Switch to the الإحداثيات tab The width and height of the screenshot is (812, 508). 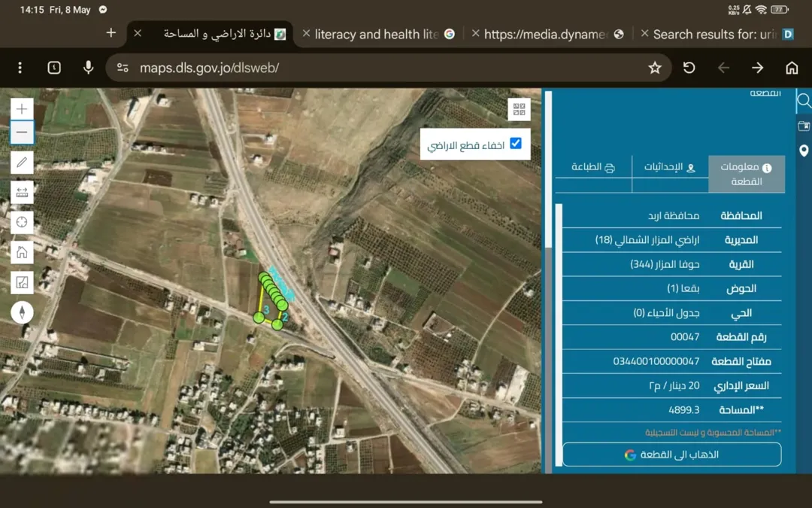(x=670, y=167)
